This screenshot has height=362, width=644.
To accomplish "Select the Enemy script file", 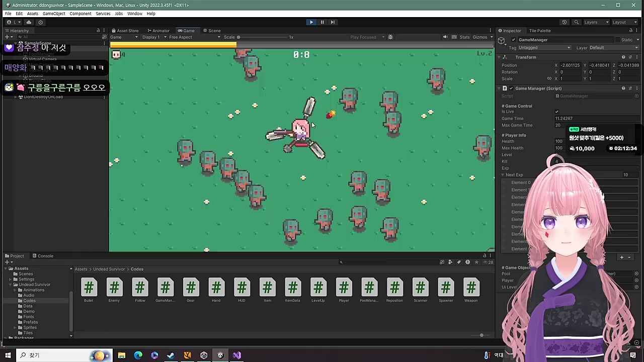I will [x=114, y=291].
